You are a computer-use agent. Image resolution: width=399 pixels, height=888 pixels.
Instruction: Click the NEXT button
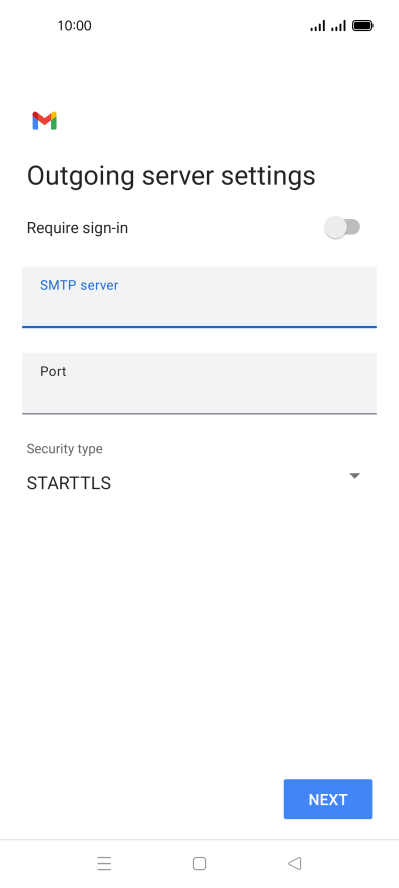point(328,799)
